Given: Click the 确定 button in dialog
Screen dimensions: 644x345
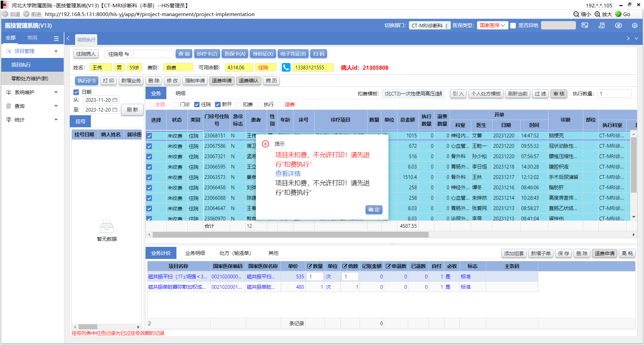Looking at the screenshot, I should click(x=374, y=210).
